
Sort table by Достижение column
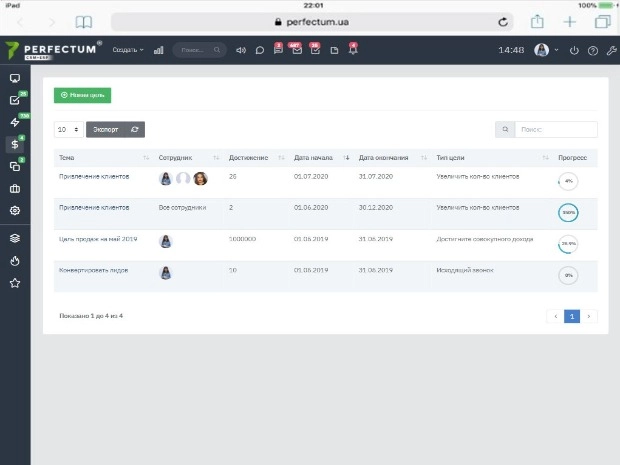(x=256, y=158)
